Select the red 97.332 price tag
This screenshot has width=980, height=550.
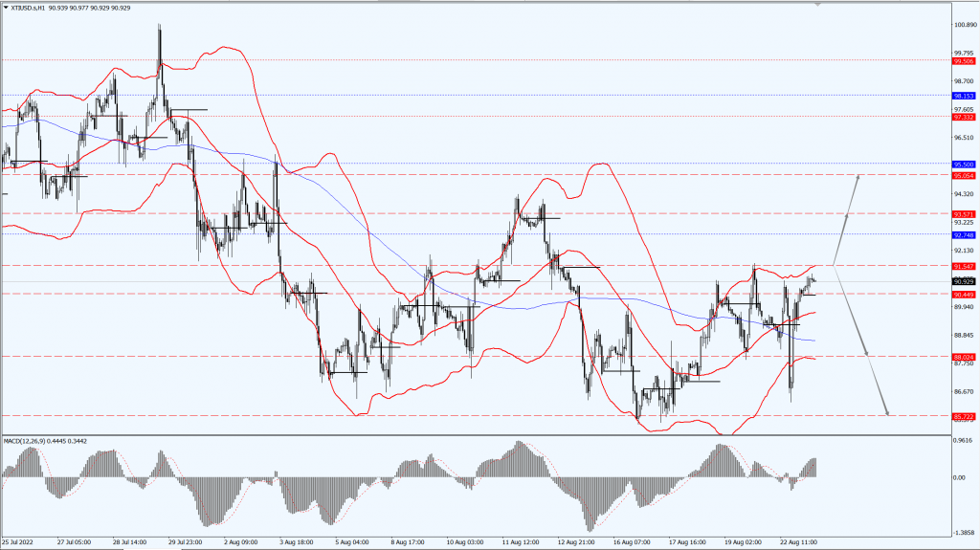pos(964,117)
